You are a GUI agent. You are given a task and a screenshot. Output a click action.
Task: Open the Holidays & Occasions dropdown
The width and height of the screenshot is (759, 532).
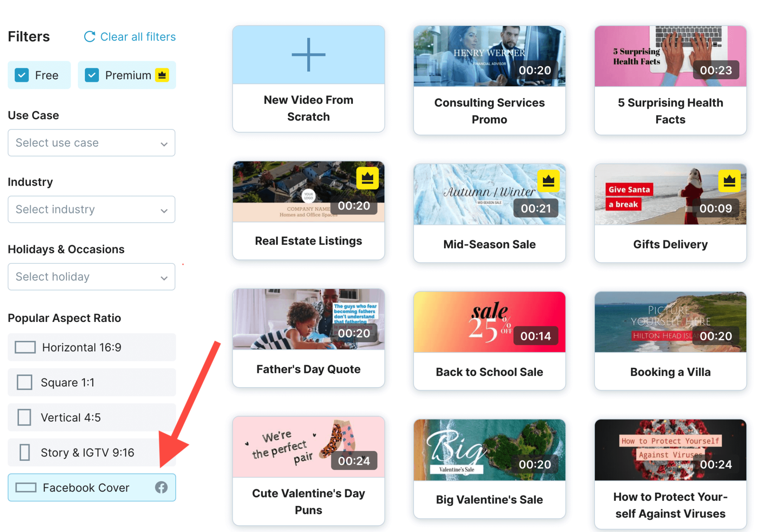click(92, 277)
